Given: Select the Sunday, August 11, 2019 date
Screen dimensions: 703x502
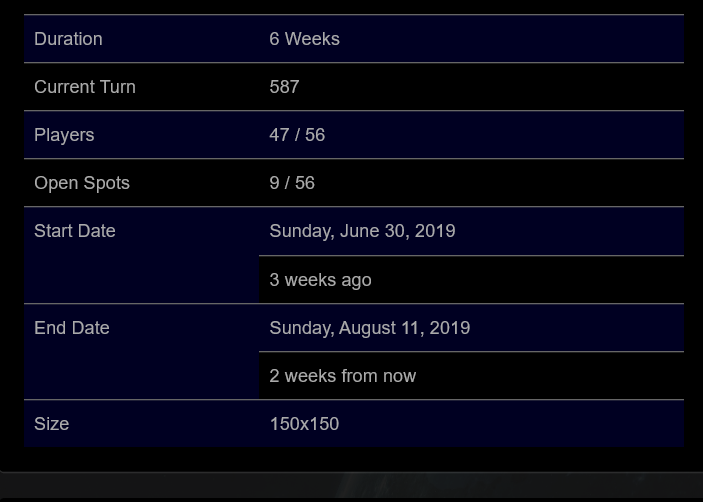Looking at the screenshot, I should [369, 328].
